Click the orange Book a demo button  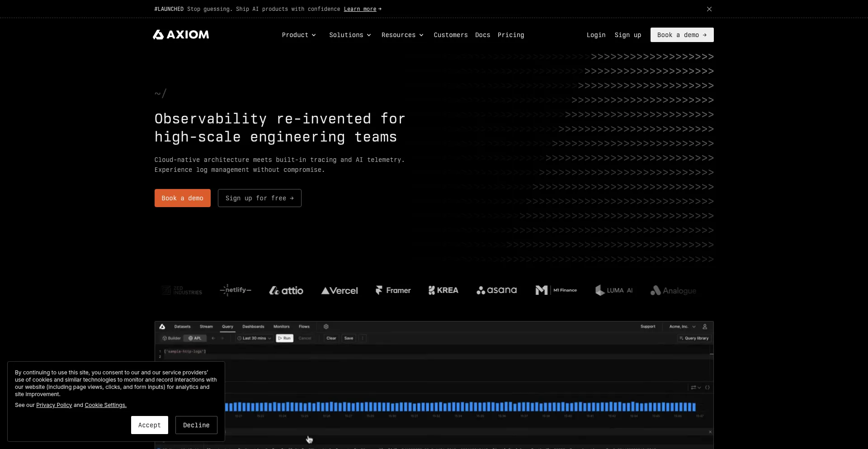[x=183, y=198]
